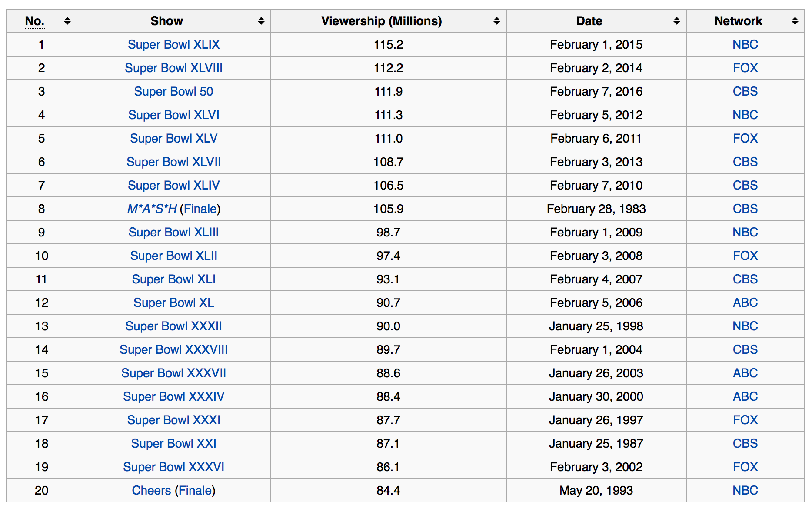Viewport: 812px width, 512px height.
Task: Open the Super Bowl XXXVI link
Action: 173,467
